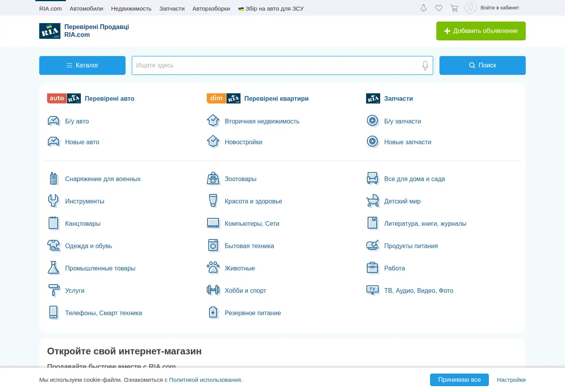Open Б/у авто text link
This screenshot has width=565, height=392.
[x=77, y=122]
